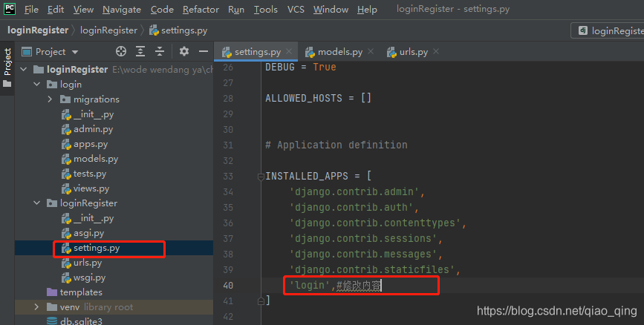
Task: Select tests.py in project tree
Action: click(x=90, y=174)
